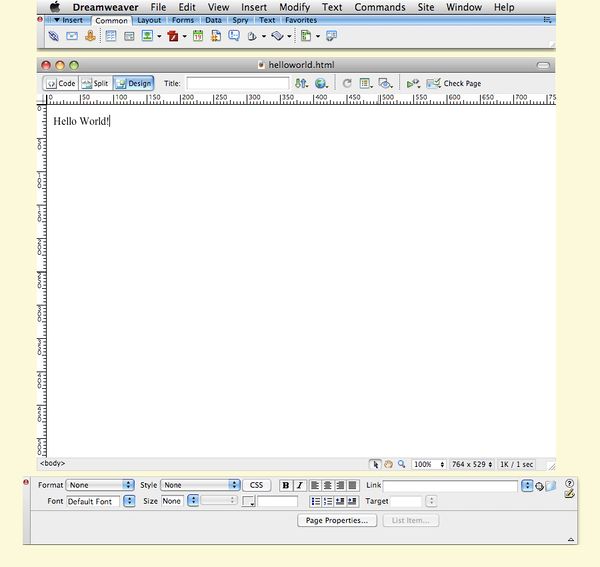
Task: Insert an Email Link from the toolbar
Action: point(72,36)
